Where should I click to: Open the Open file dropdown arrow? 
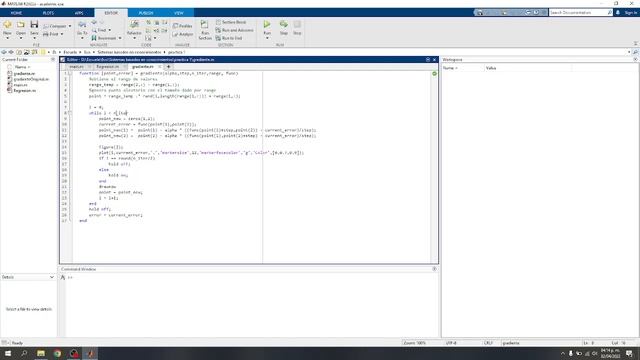point(21,38)
